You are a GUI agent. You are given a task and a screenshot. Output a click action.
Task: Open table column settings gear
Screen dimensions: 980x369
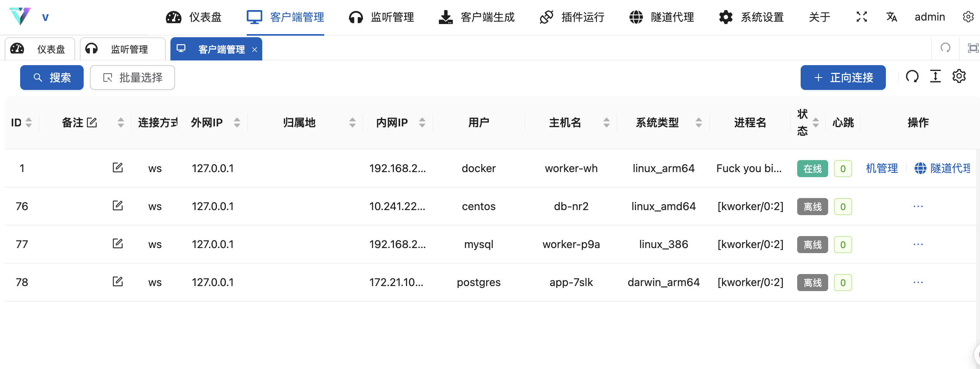point(959,77)
